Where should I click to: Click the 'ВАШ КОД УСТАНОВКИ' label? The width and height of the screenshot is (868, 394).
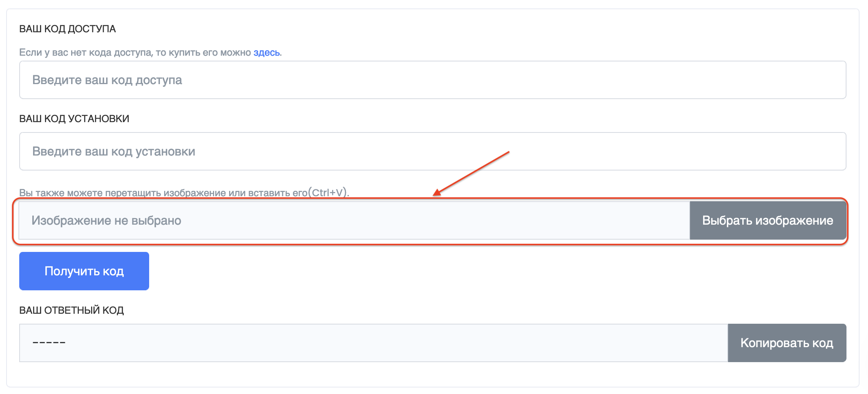(x=74, y=119)
